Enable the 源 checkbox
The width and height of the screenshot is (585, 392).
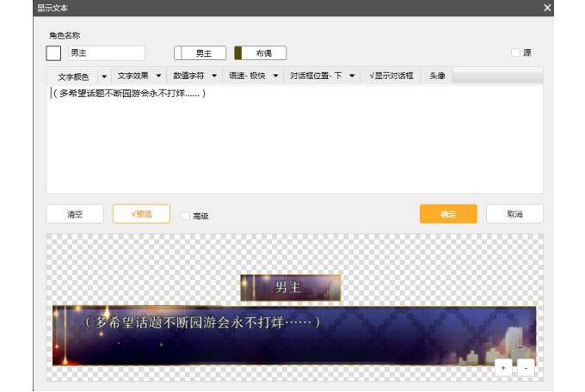point(516,53)
